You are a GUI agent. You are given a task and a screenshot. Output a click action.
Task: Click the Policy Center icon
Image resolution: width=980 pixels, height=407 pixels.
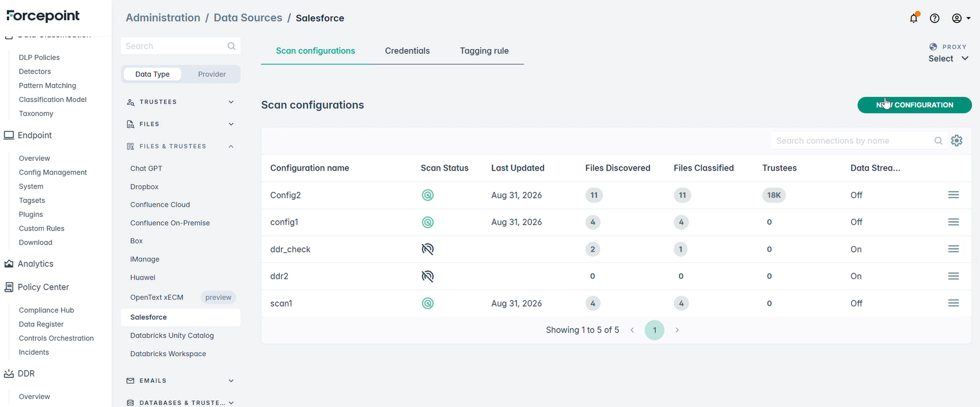click(x=9, y=287)
